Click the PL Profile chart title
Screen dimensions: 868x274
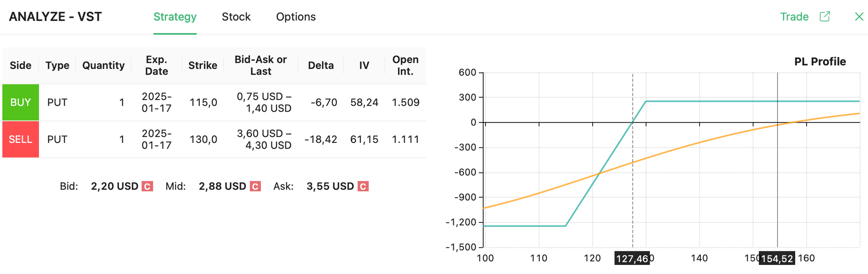pos(820,61)
